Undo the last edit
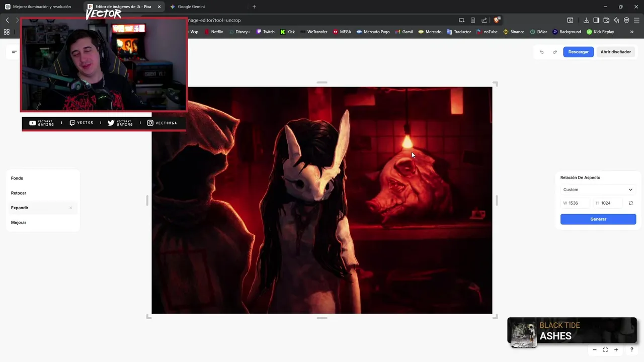The width and height of the screenshot is (644, 362). click(541, 52)
